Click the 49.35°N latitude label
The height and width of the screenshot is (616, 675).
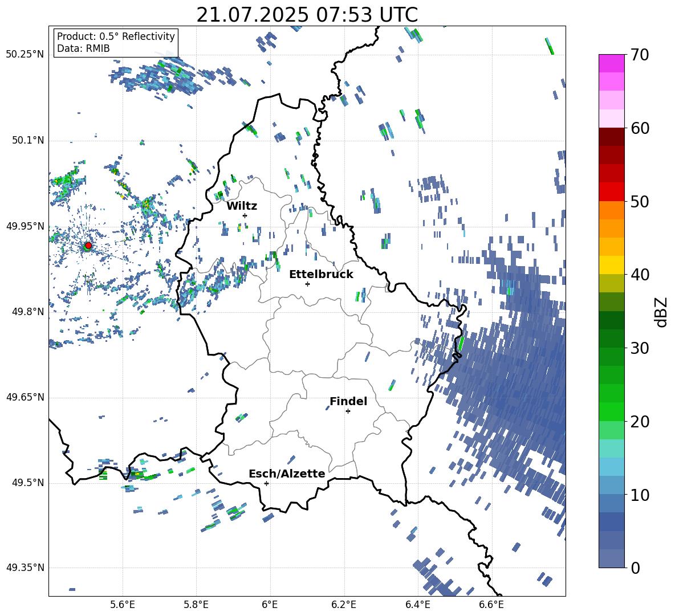coord(25,568)
